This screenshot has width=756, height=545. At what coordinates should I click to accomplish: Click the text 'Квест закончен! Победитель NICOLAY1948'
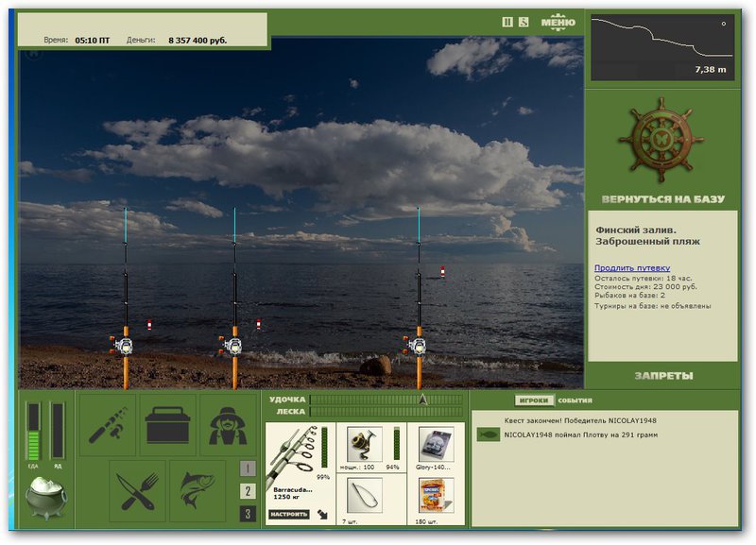(580, 420)
